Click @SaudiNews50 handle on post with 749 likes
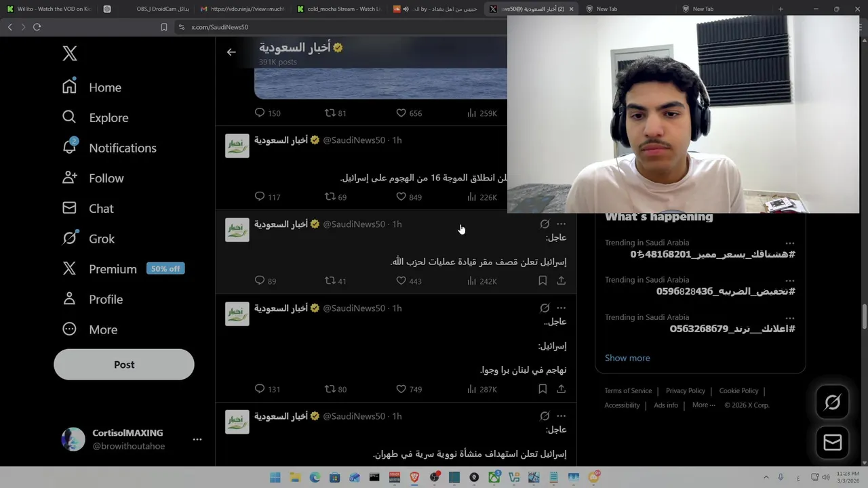 click(x=354, y=308)
